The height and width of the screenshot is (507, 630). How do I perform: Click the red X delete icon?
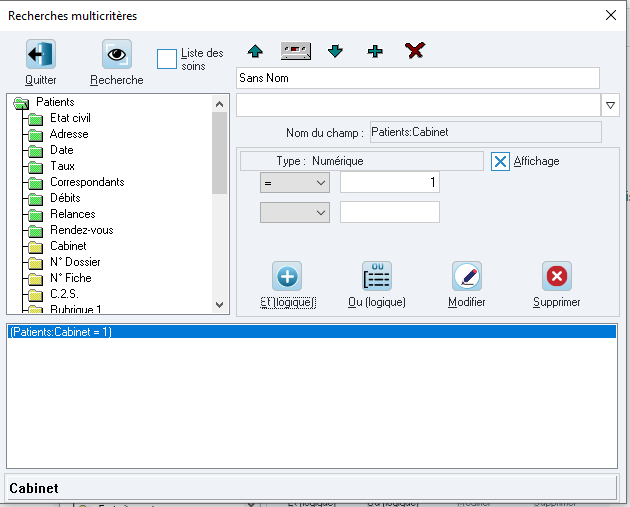click(x=415, y=51)
